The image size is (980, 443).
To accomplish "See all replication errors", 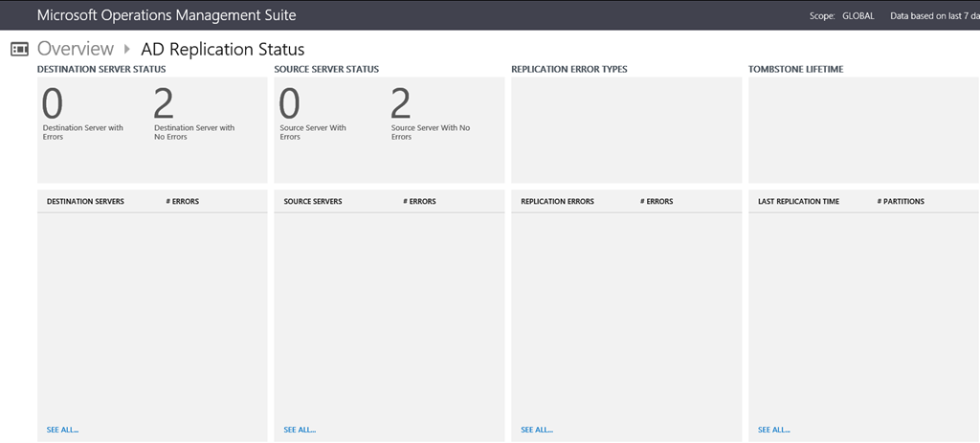I will click(x=537, y=430).
